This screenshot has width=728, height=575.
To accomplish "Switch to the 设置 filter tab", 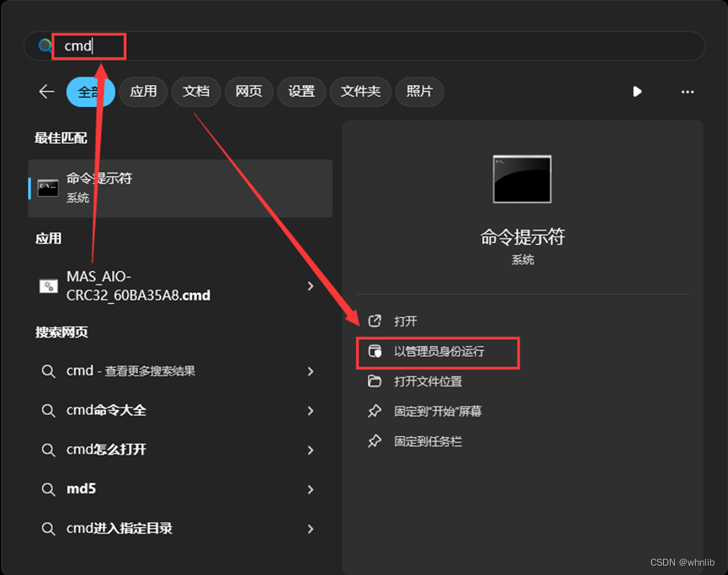I will click(x=301, y=92).
